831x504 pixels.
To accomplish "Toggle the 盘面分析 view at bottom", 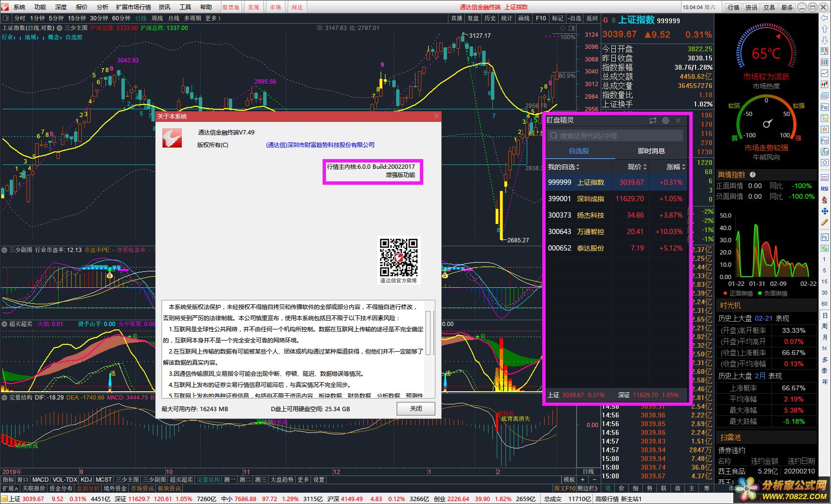I will (88, 489).
